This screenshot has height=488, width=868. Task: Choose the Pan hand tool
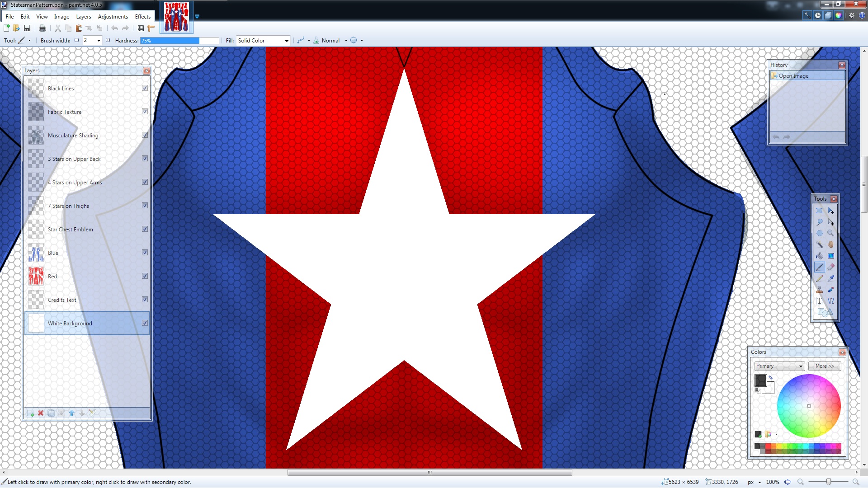831,244
